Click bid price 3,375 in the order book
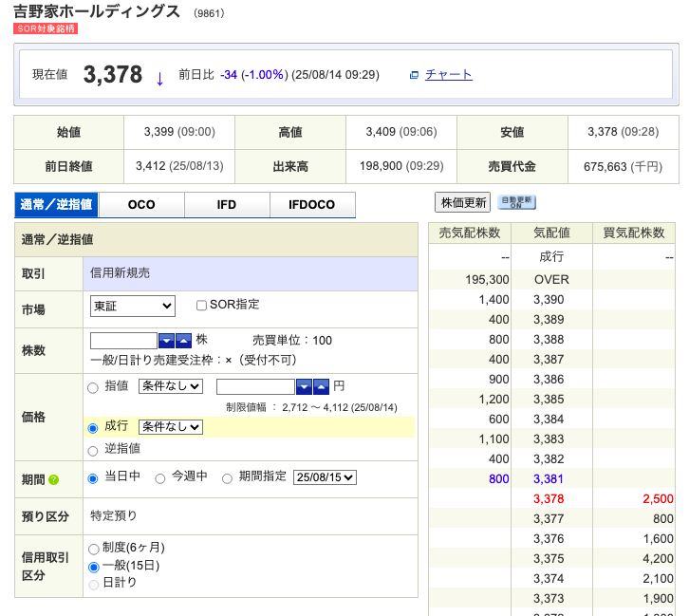The image size is (689, 616). (549, 559)
